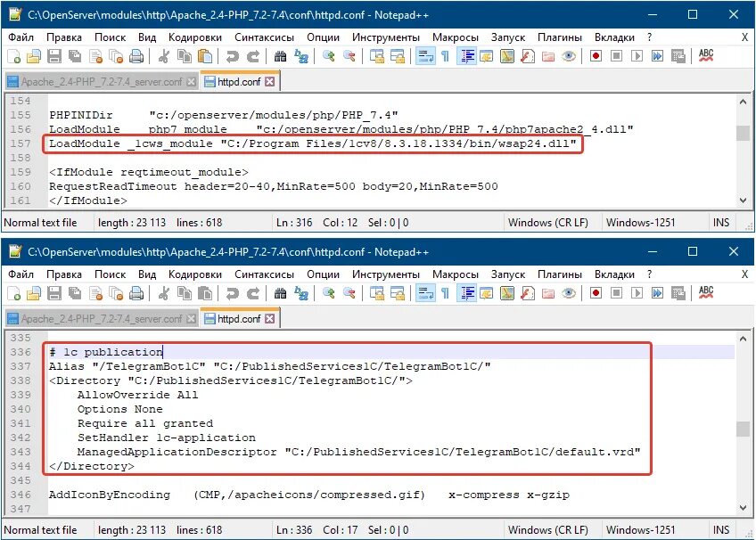
Task: Click scrollbar up arrow in lower window
Action: (x=743, y=339)
